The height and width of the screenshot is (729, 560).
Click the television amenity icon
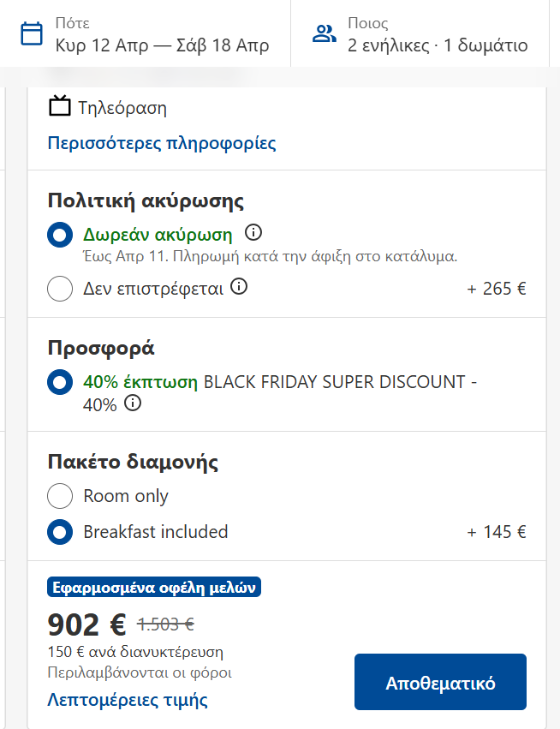pos(57,106)
